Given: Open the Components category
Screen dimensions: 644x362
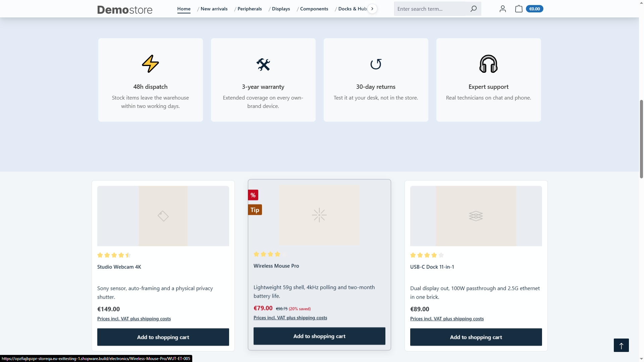Looking at the screenshot, I should (314, 9).
